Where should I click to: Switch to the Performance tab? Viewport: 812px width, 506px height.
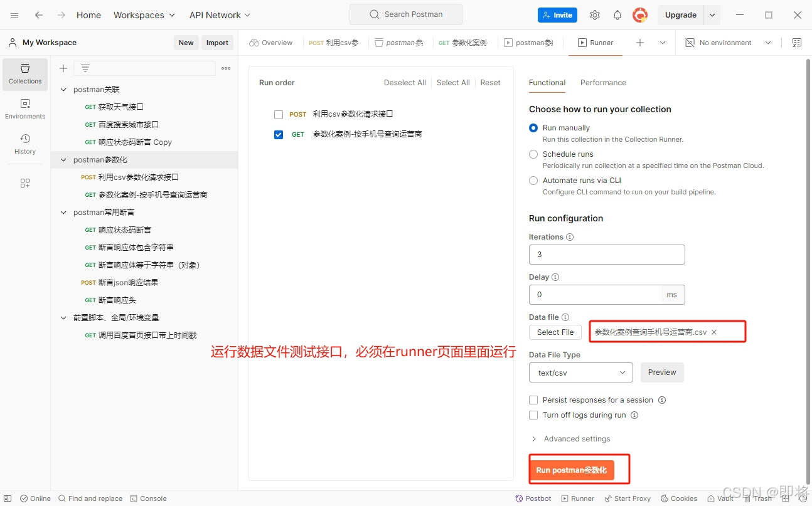(x=603, y=83)
